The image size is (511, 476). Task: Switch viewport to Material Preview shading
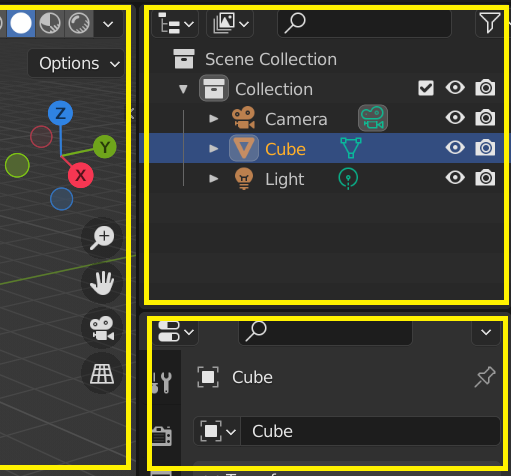(50, 24)
